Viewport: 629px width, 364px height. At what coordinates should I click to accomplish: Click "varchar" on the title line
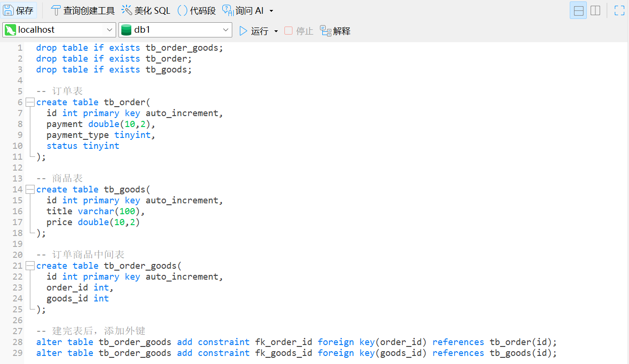coord(96,211)
